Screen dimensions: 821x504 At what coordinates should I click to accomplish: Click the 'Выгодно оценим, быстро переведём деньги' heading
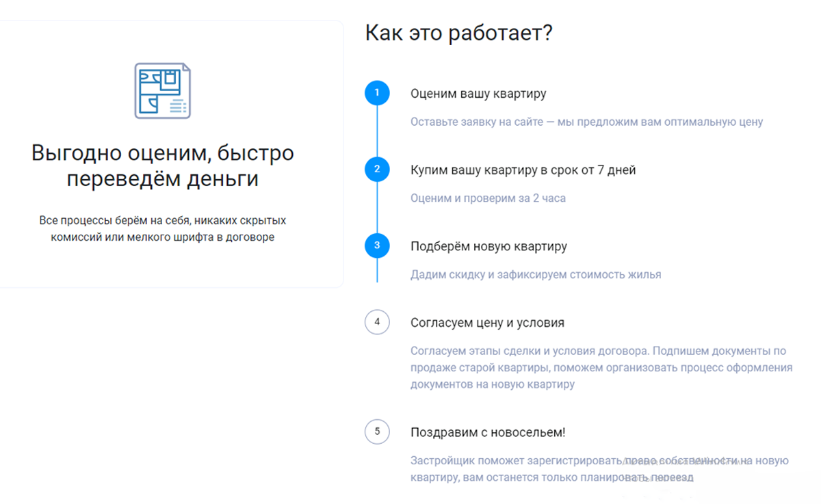[x=161, y=164]
